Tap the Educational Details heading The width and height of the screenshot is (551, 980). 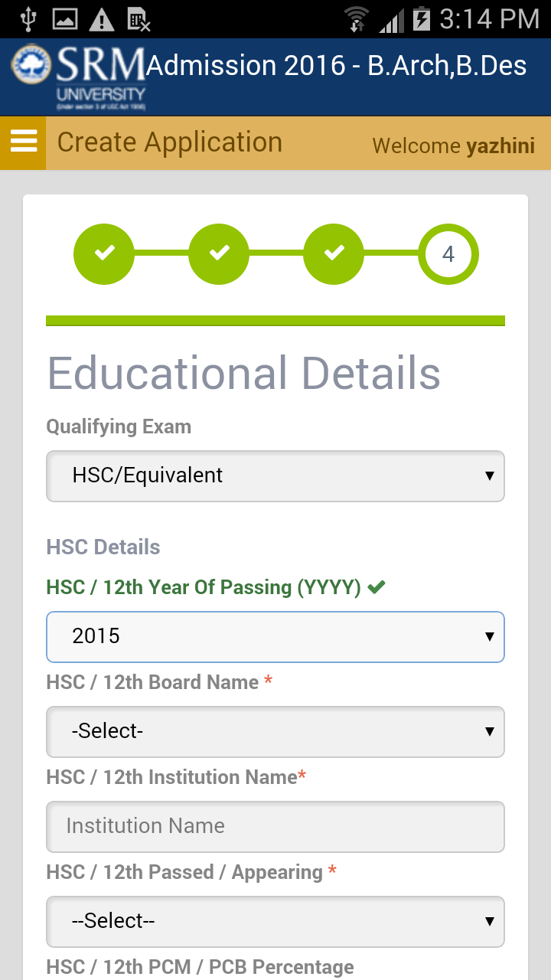[x=244, y=374]
